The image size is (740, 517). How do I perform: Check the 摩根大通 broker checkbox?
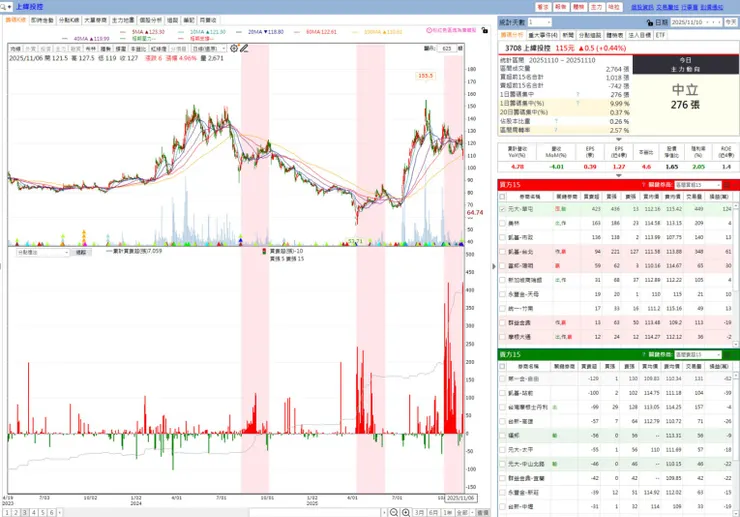coord(502,337)
